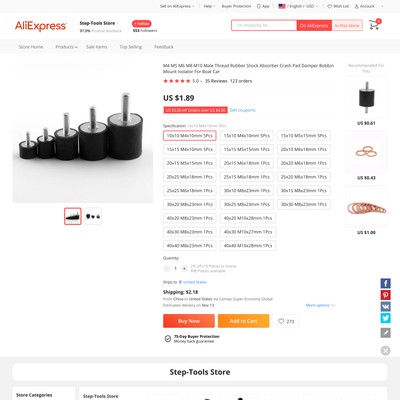Open the Feedback tab

(164, 47)
